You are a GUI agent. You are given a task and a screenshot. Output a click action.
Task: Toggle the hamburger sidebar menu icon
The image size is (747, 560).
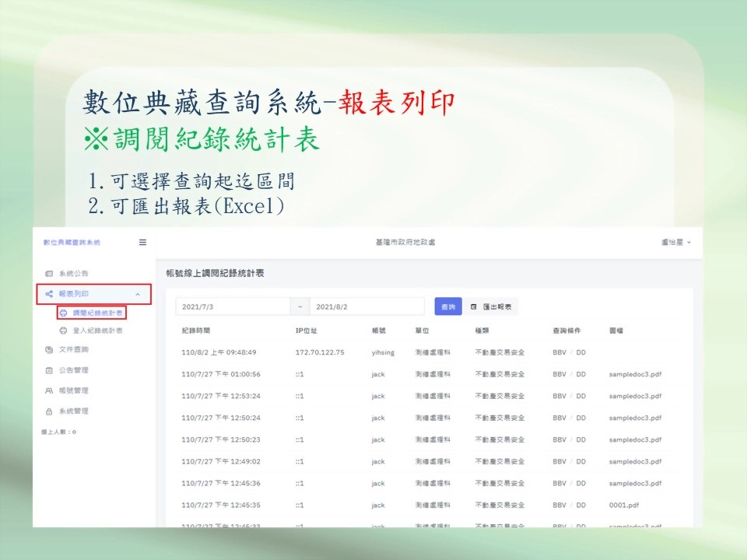(x=142, y=242)
